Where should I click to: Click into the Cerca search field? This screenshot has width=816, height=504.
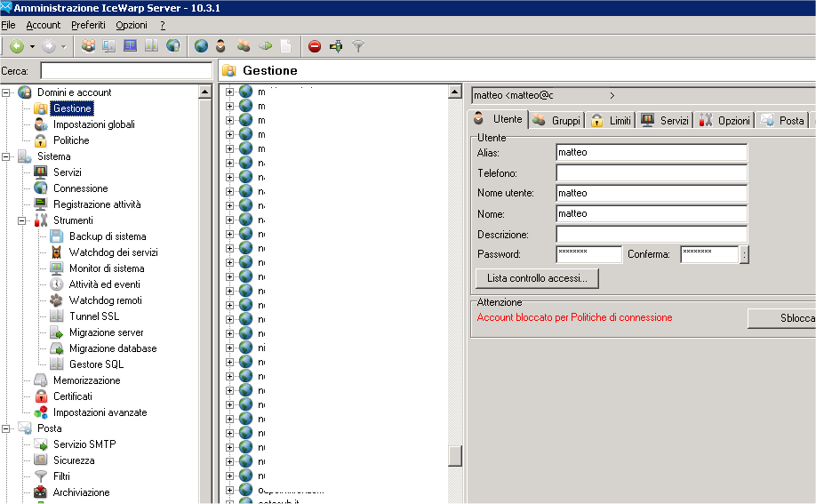126,71
